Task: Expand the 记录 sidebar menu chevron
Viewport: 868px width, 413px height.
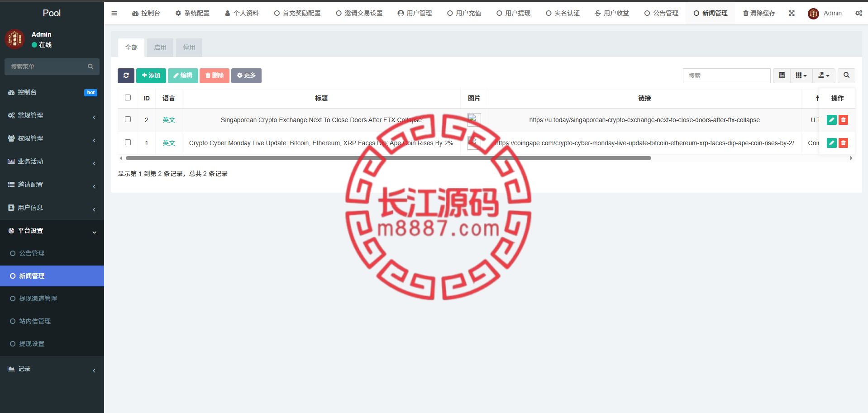Action: pyautogui.click(x=94, y=371)
